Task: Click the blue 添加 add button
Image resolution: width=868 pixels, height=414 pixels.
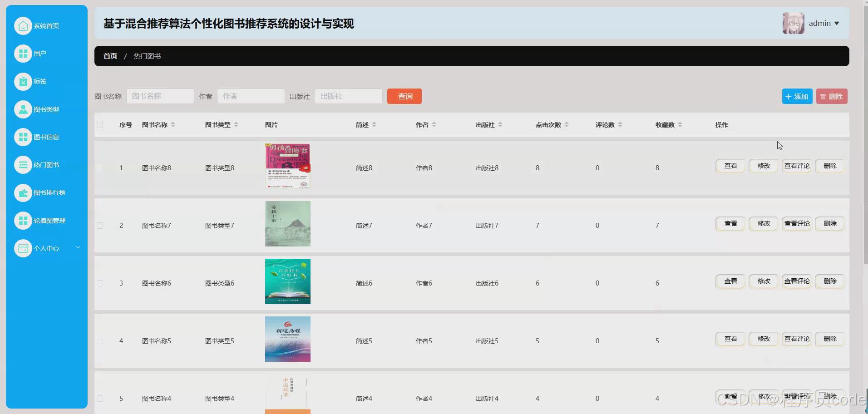Action: point(797,96)
